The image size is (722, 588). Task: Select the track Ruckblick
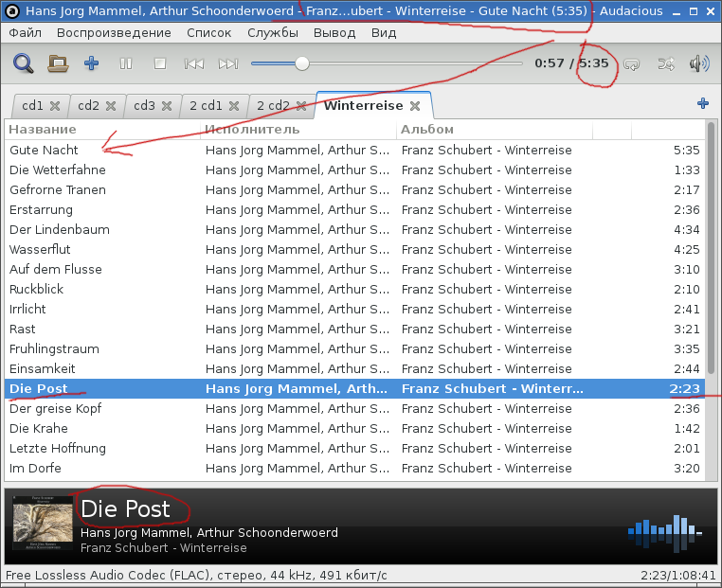tap(354, 289)
